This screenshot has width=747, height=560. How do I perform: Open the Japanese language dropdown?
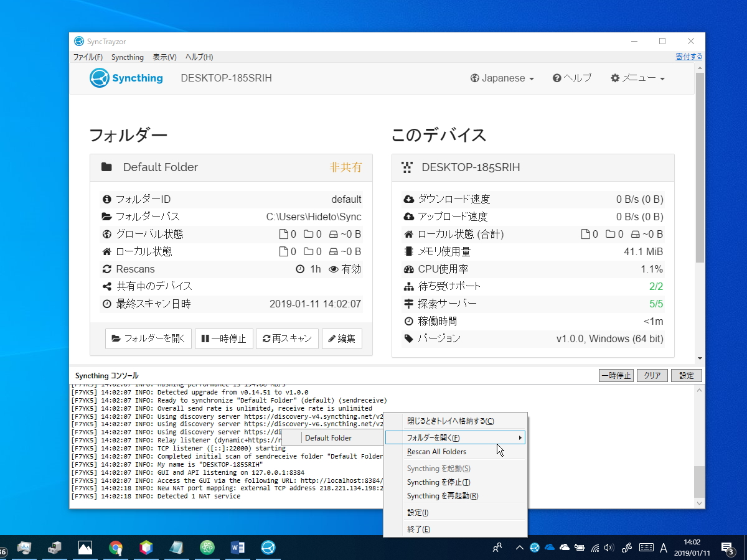coord(502,78)
